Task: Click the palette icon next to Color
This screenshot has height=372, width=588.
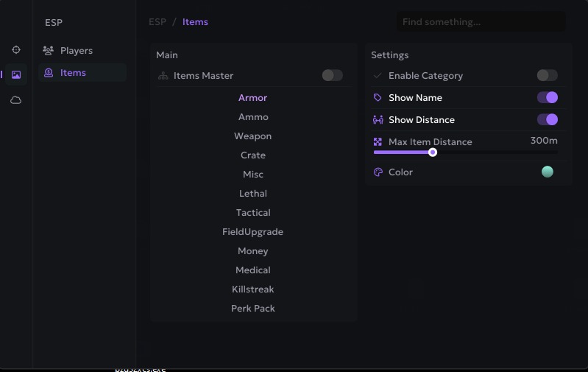Action: coord(378,172)
